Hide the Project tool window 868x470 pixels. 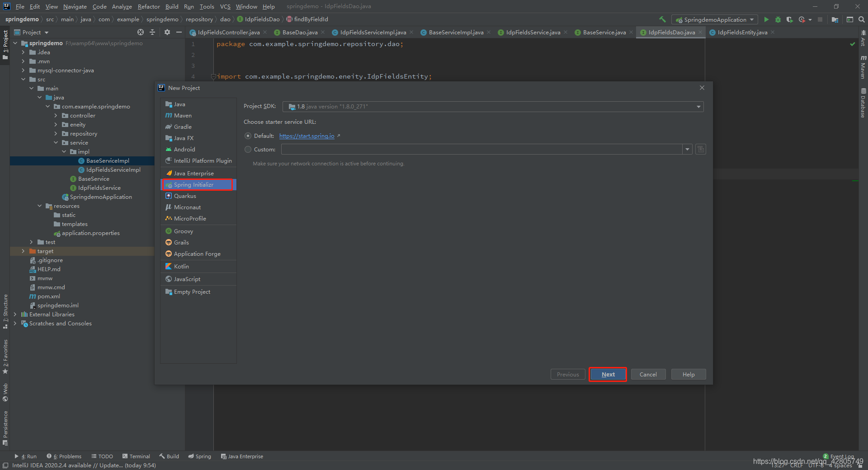[x=179, y=32]
